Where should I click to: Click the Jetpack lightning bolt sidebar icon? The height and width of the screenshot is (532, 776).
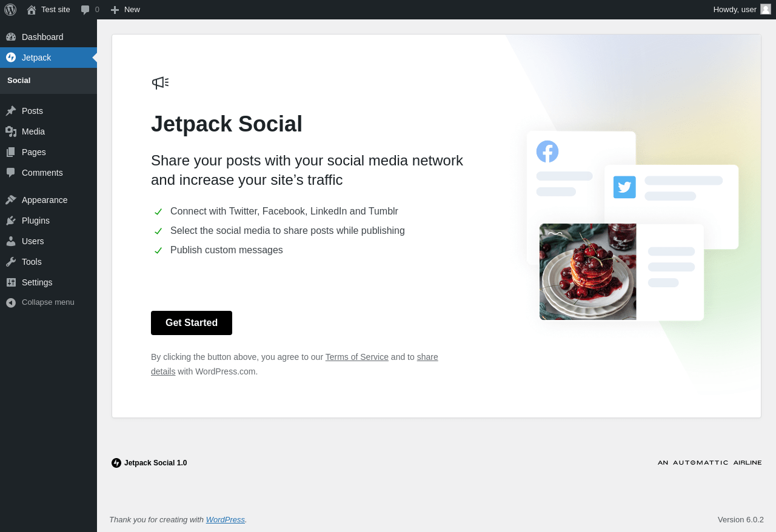tap(11, 58)
